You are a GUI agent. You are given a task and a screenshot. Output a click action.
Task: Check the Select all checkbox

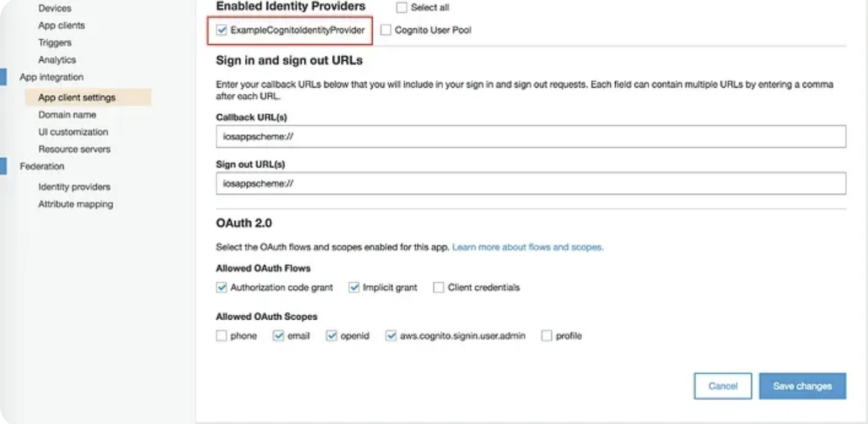tap(401, 7)
